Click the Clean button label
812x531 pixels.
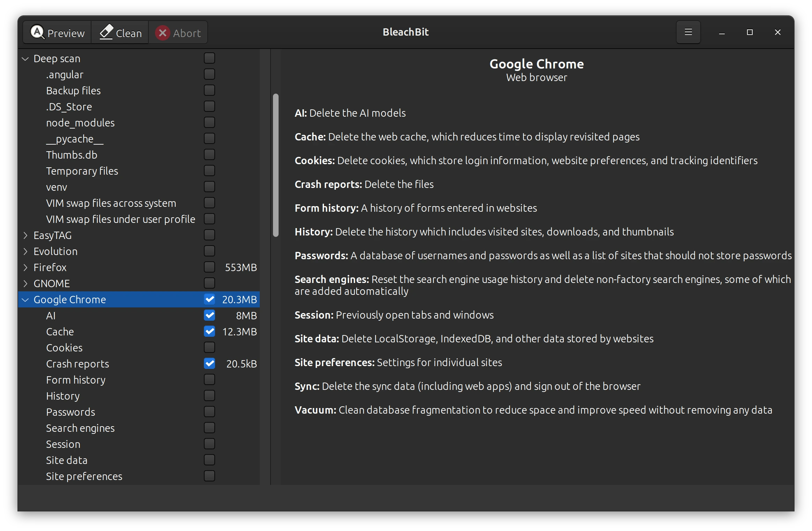click(129, 33)
